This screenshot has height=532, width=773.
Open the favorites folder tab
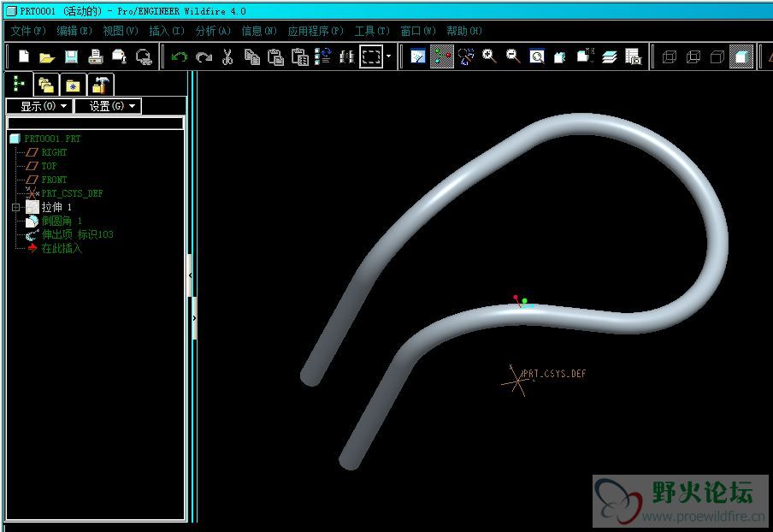pyautogui.click(x=73, y=86)
